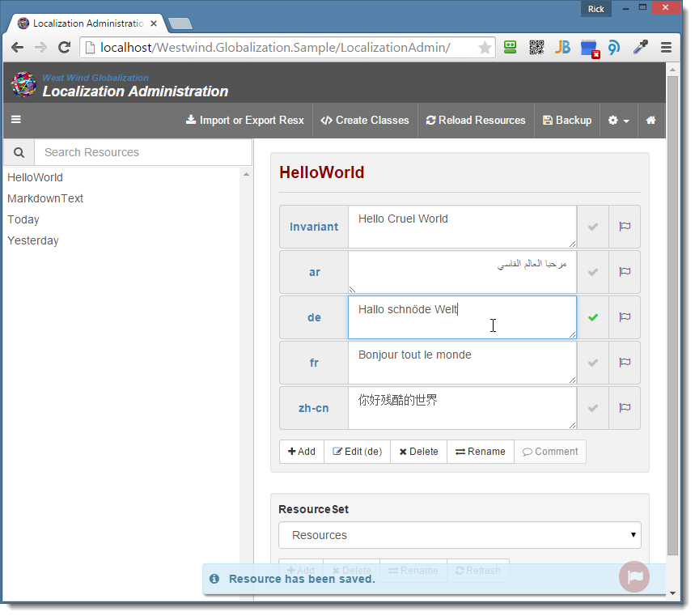Select MarkdownText in resource list
Image resolution: width=695 pixels, height=616 pixels.
tap(45, 198)
